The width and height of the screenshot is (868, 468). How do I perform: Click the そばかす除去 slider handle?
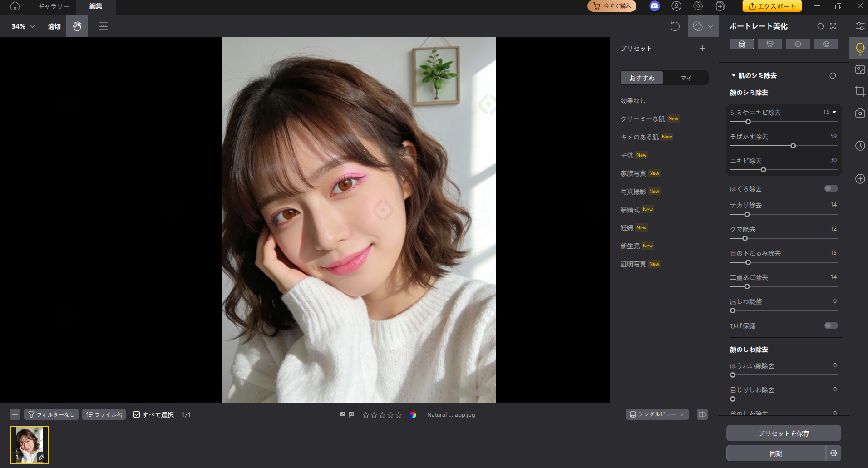click(793, 146)
